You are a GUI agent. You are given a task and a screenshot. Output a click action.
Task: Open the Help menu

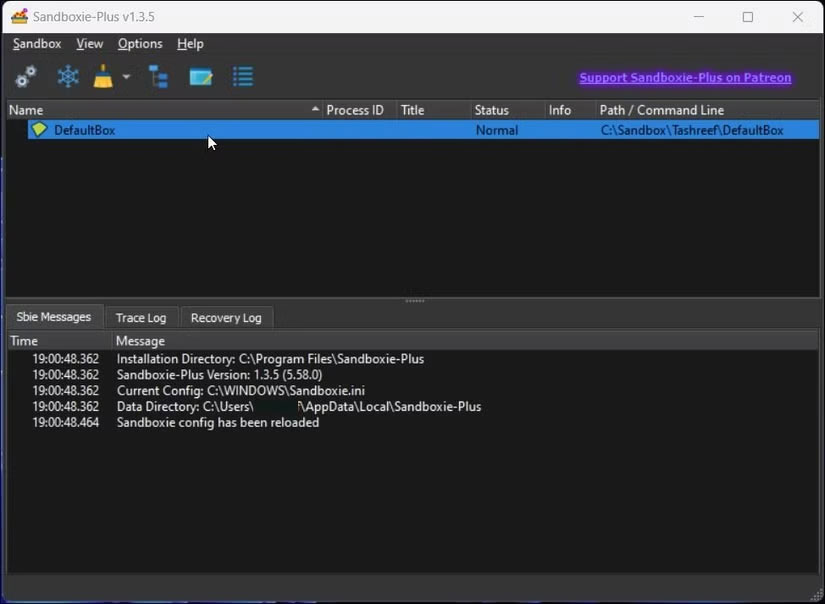190,43
